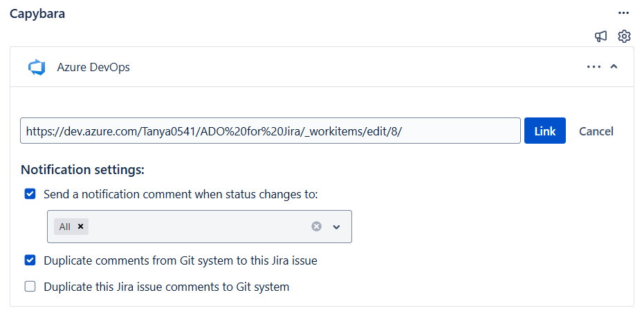
Task: Open the Azure DevOps row ellipsis menu
Action: point(594,67)
